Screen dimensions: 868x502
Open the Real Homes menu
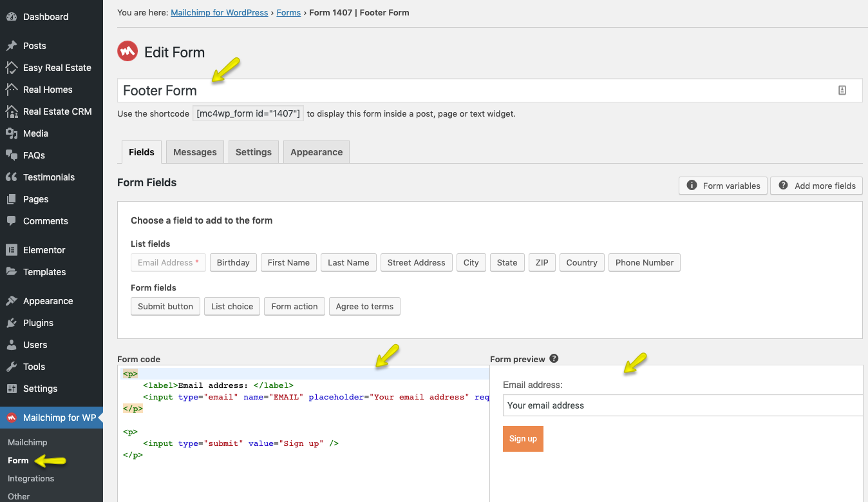click(52, 90)
